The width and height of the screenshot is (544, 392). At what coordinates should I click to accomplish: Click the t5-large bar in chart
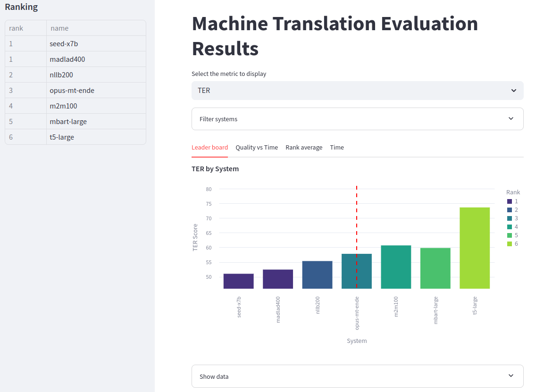point(475,248)
